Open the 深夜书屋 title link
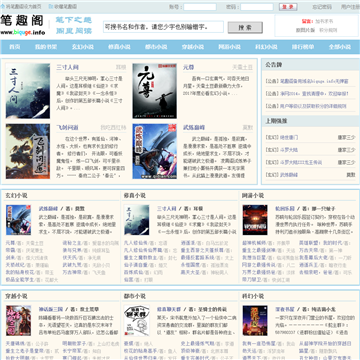Viewport: 360px width, 360px height. click(x=285, y=309)
